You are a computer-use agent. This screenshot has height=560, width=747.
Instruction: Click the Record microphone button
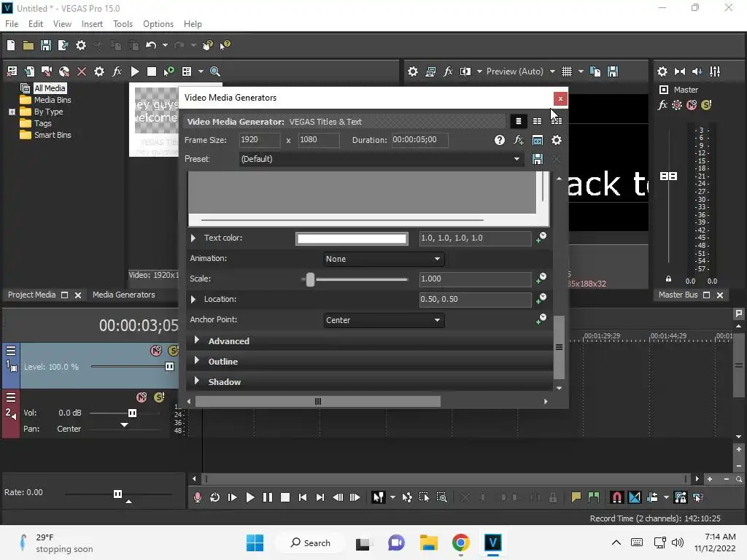coord(197,497)
